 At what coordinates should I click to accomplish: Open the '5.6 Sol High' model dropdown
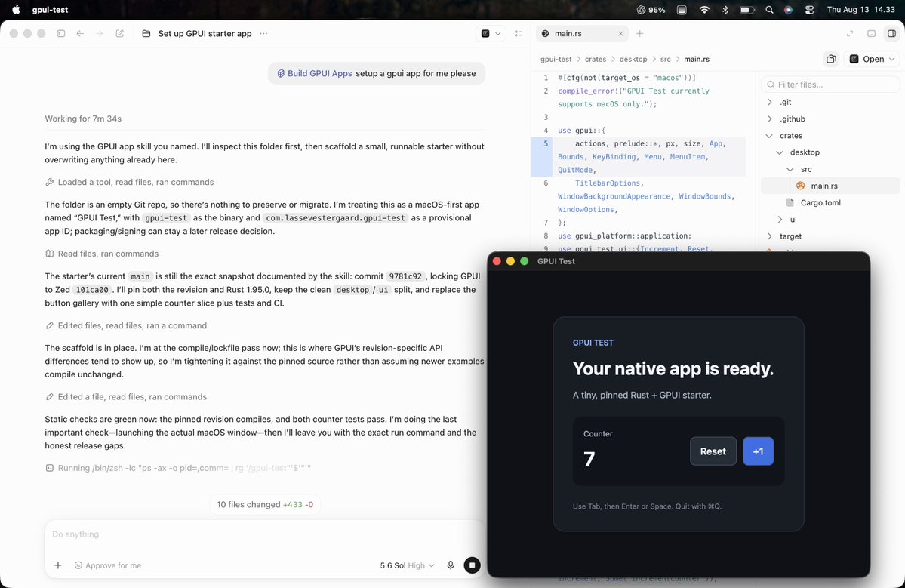click(407, 565)
